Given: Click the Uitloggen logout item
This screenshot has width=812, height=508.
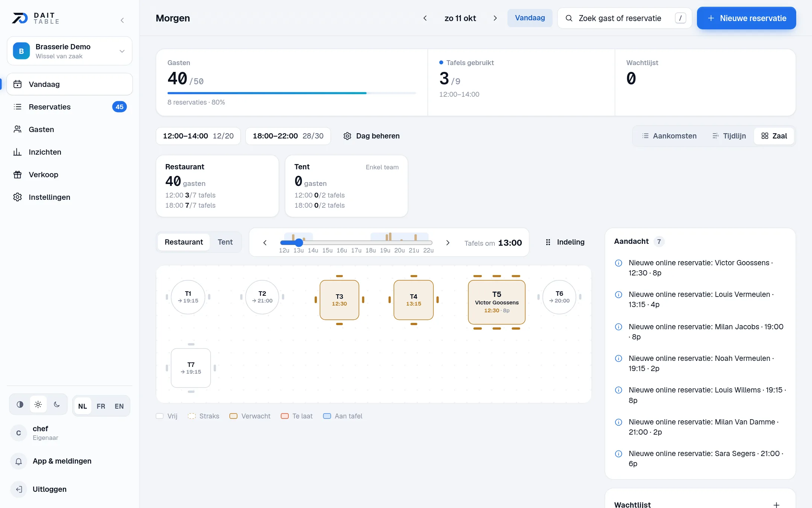Looking at the screenshot, I should [x=70, y=489].
